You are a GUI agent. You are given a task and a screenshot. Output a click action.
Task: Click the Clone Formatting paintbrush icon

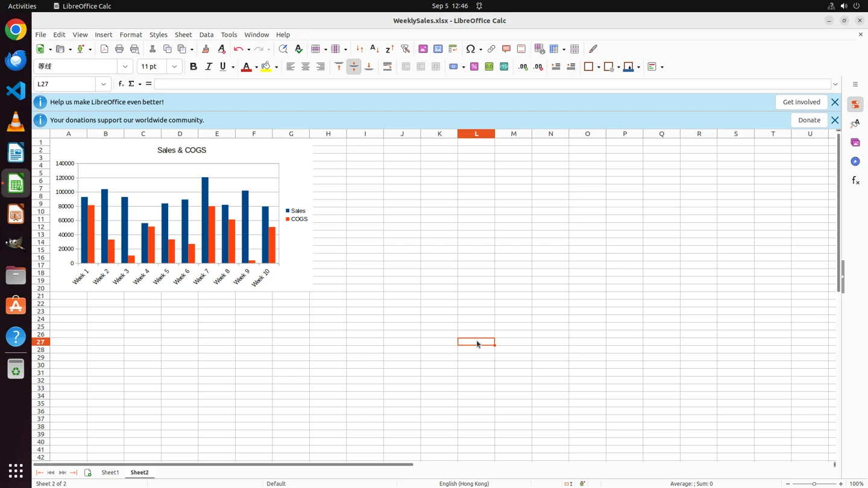(x=206, y=49)
